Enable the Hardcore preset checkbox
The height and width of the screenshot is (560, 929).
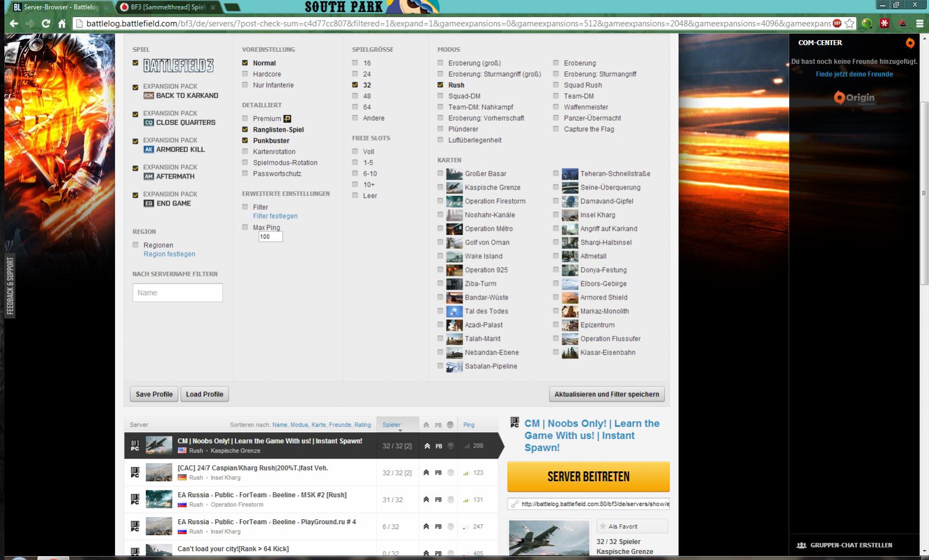coord(245,74)
